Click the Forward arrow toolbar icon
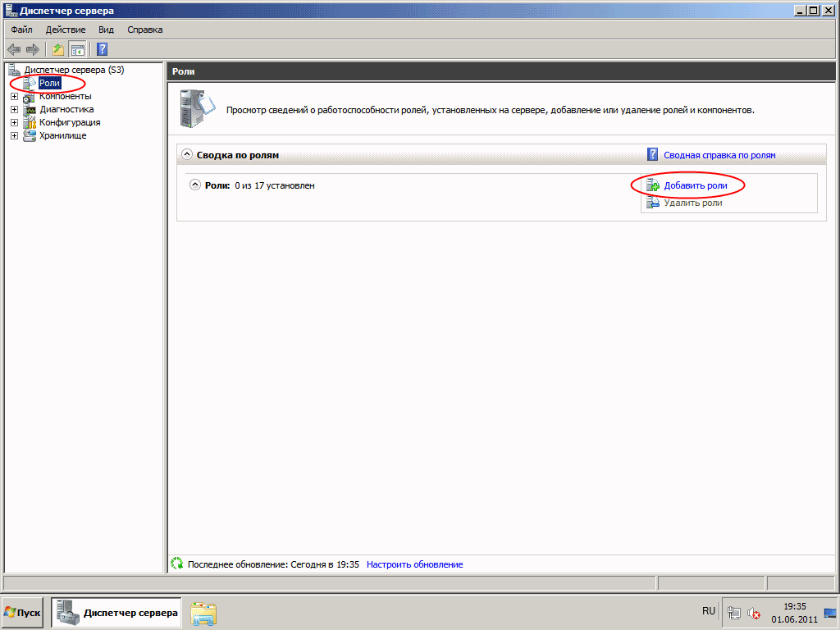 33,50
